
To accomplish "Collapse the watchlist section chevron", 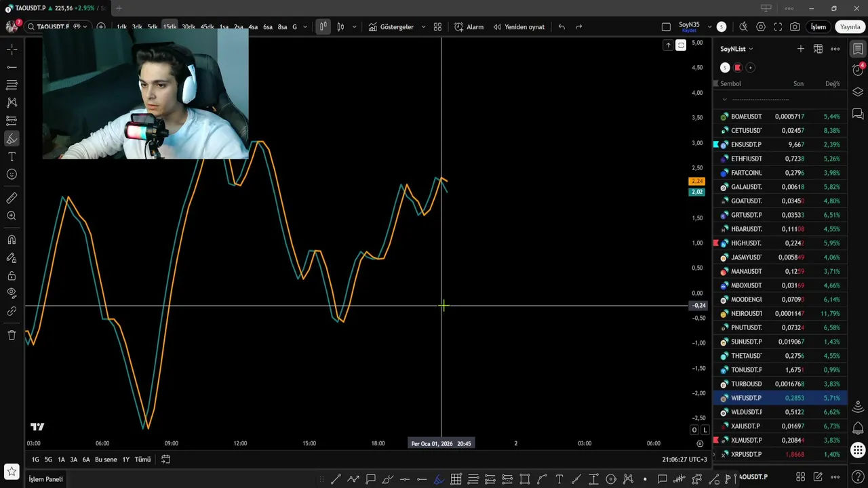I will [x=724, y=99].
